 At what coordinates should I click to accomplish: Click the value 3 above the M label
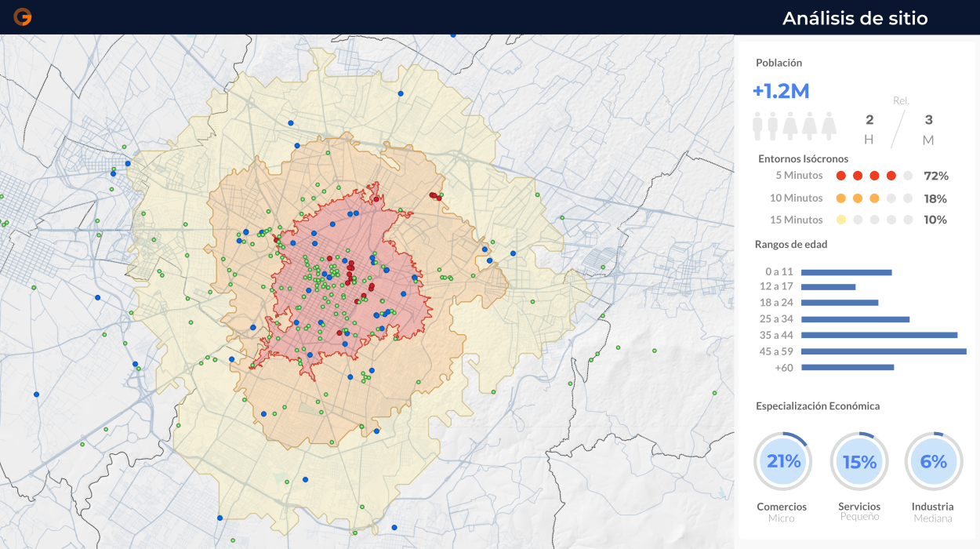coord(929,120)
